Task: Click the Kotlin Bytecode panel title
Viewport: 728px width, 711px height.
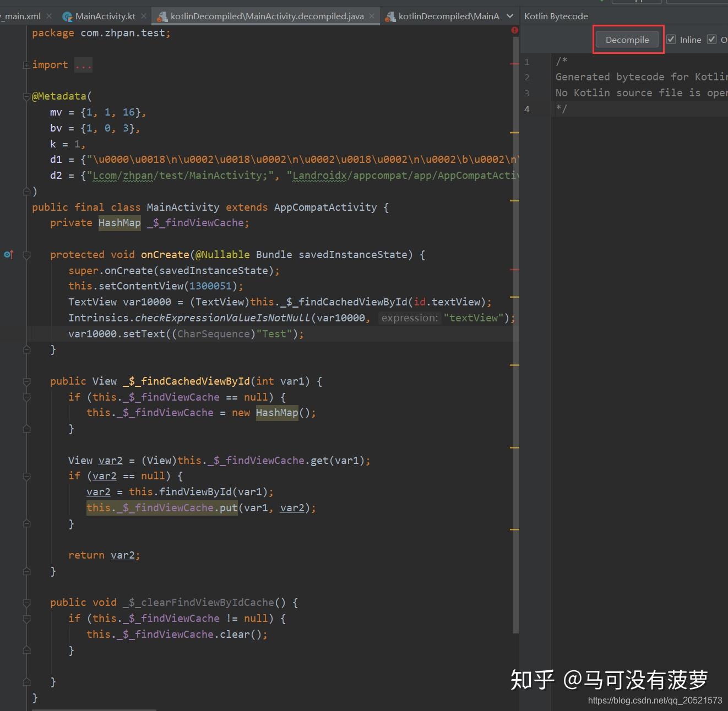Action: point(556,16)
